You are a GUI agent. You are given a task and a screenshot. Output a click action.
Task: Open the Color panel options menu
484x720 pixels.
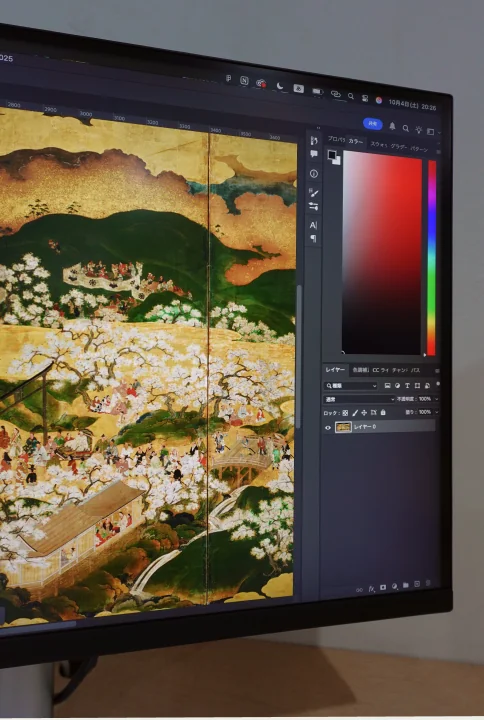pos(438,152)
